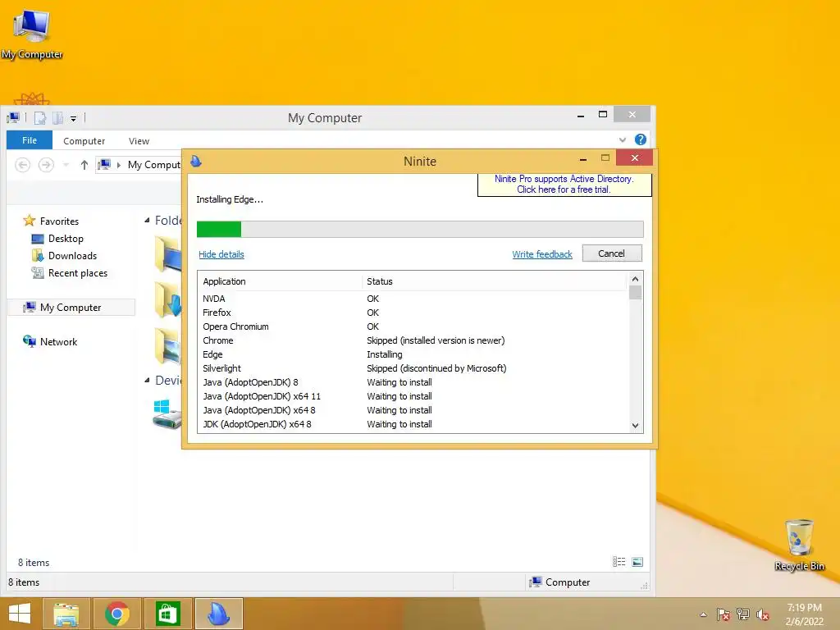Open Windows Store from taskbar
Viewport: 840px width, 630px height.
tap(167, 614)
